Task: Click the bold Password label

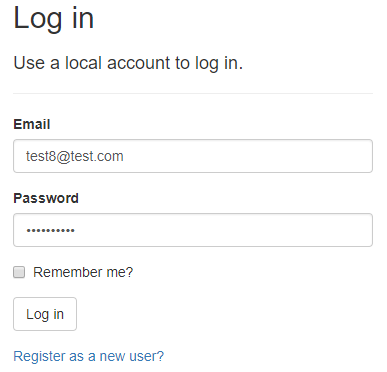Action: [x=46, y=198]
